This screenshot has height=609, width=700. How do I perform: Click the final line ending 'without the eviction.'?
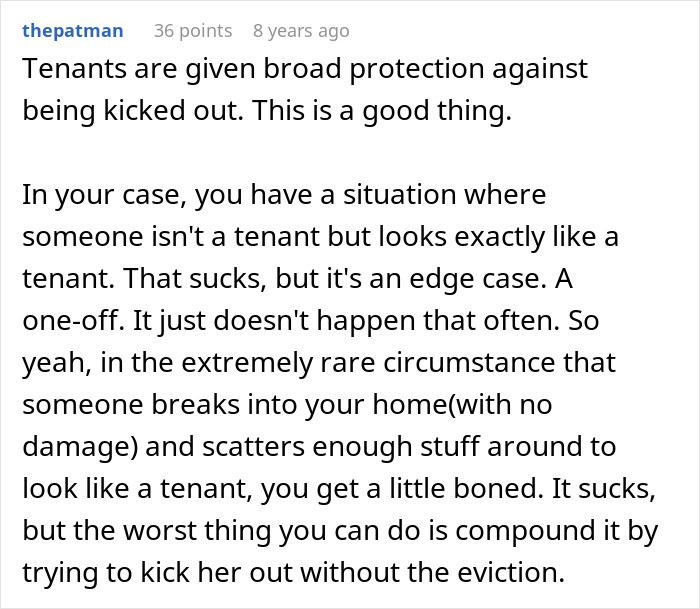(x=294, y=572)
